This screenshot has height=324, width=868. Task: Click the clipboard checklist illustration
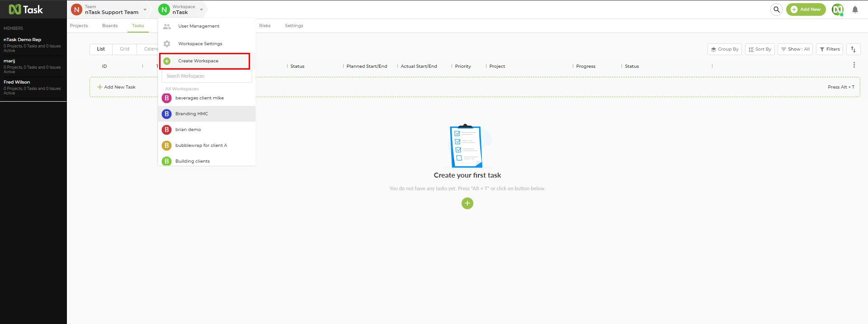pyautogui.click(x=467, y=146)
